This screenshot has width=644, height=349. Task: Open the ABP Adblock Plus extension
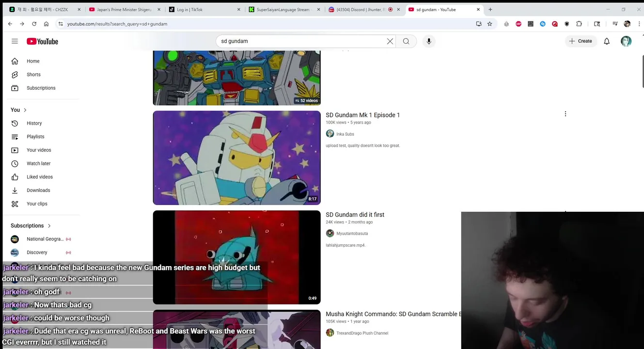coord(518,24)
